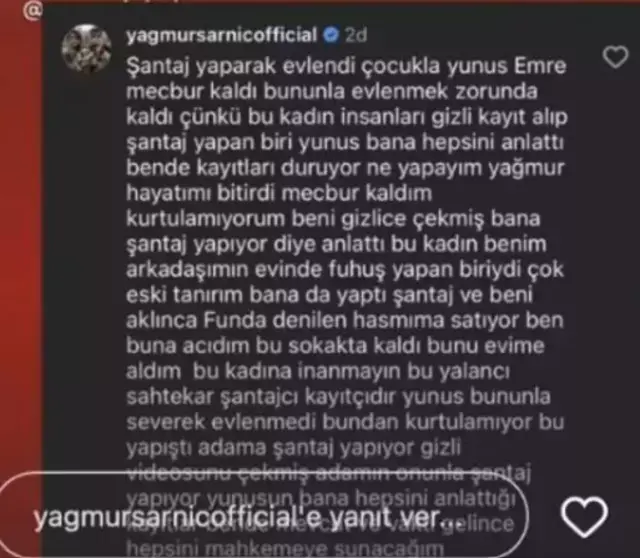Like the comment with the small heart icon
640x558 pixels.
click(616, 57)
